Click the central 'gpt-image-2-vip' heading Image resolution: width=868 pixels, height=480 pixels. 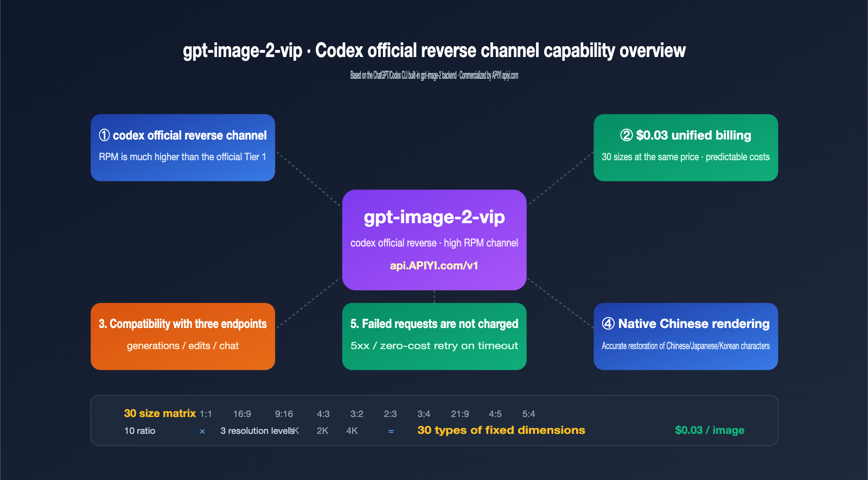point(434,217)
